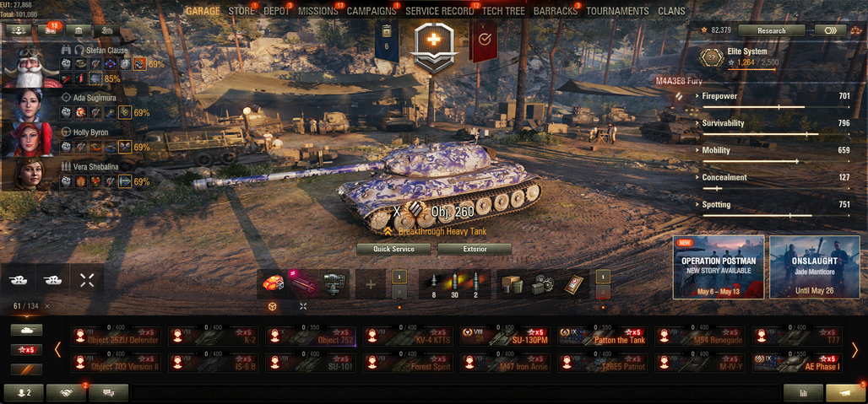Click the blue banner showing number 6
This screenshot has height=404, width=868.
pos(387,40)
